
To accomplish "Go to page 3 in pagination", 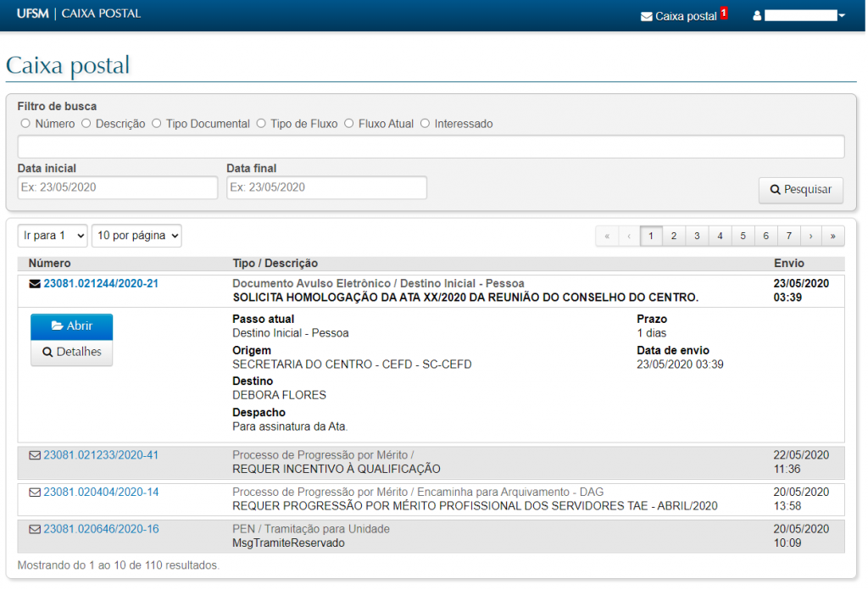I will 697,236.
